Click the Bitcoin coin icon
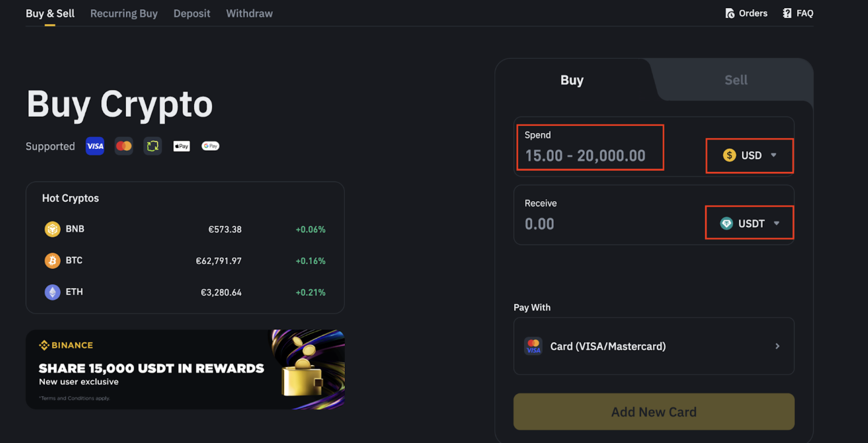Screen dimensions: 868x443 click(x=52, y=261)
